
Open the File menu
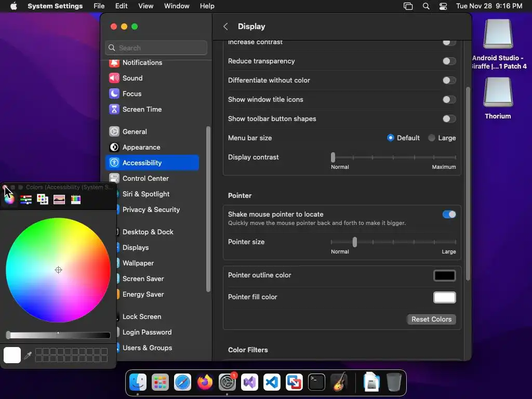[99, 6]
